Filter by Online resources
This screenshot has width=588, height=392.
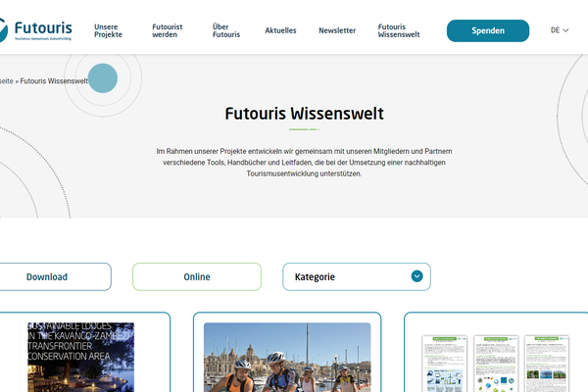click(x=197, y=276)
